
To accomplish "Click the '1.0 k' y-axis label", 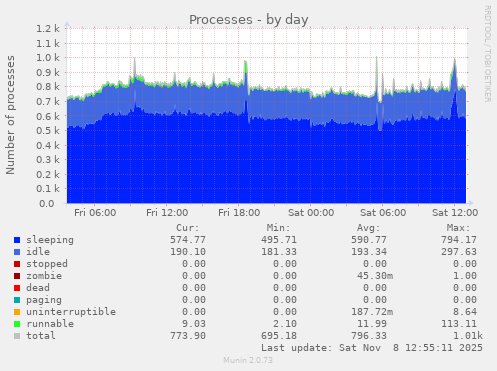I will pyautogui.click(x=48, y=58).
